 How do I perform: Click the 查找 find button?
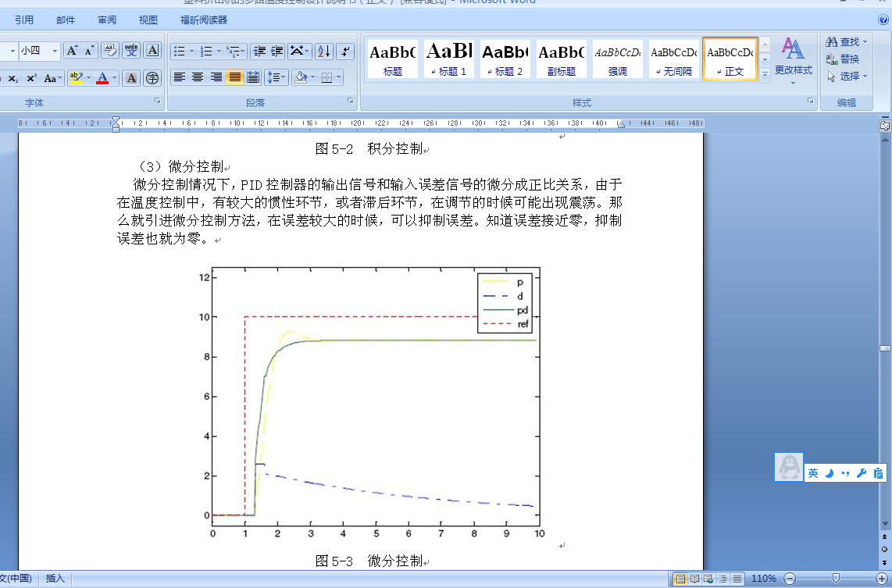tap(847, 42)
